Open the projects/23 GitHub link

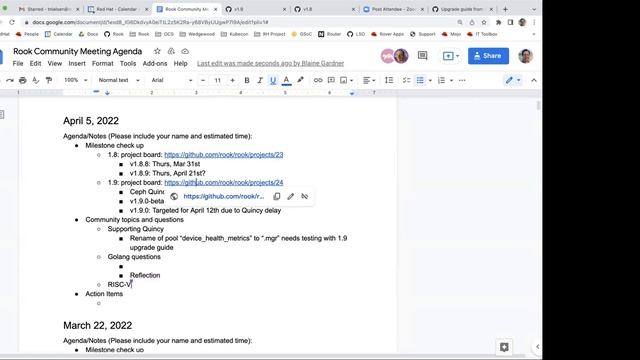(x=224, y=155)
